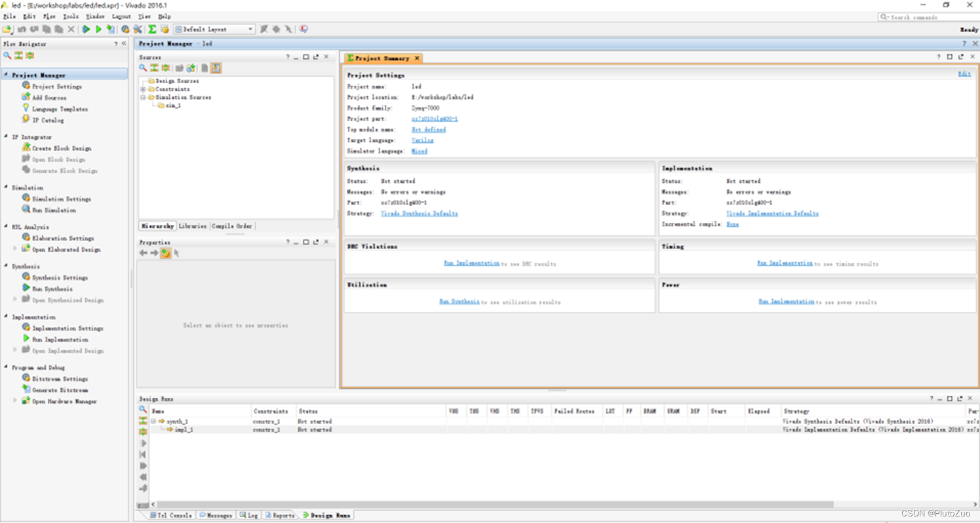Select Run Simulation in Flow Navigator
Image resolution: width=980 pixels, height=523 pixels.
pos(54,210)
